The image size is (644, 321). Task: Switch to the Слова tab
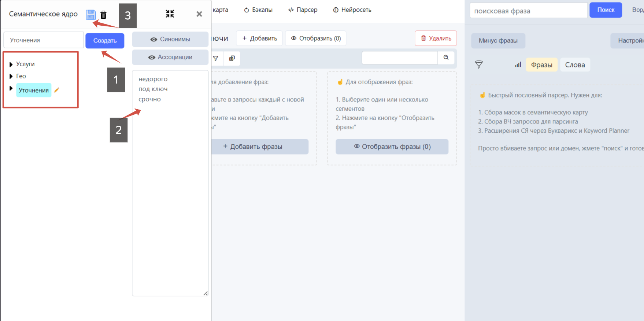point(575,65)
